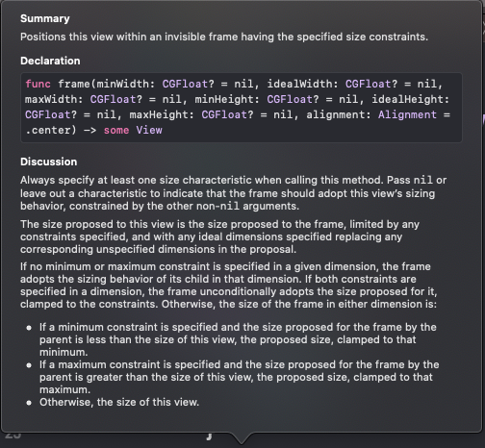Click the CGFloat type following minWidth

pos(185,84)
